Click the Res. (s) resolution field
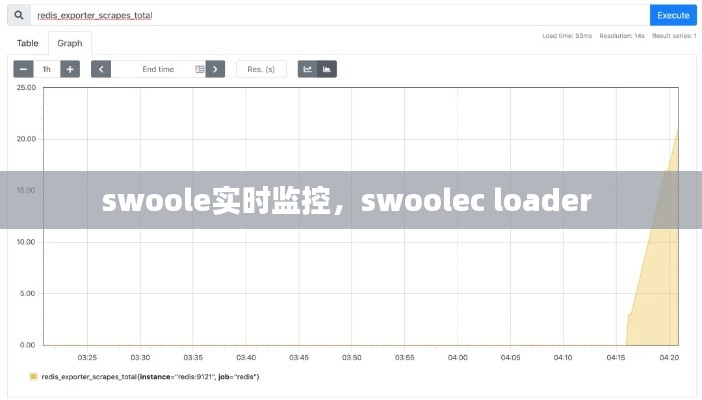Image resolution: width=702 pixels, height=400 pixels. pyautogui.click(x=261, y=69)
